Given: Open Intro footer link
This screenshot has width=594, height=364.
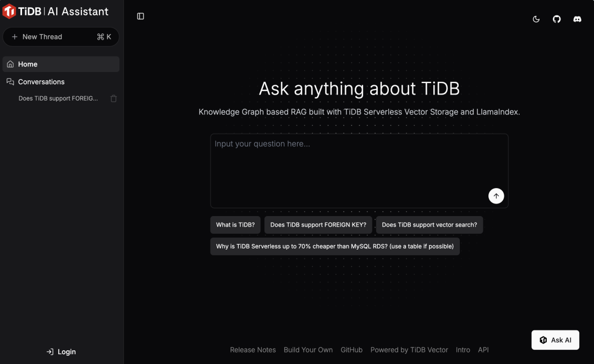Looking at the screenshot, I should [463, 350].
